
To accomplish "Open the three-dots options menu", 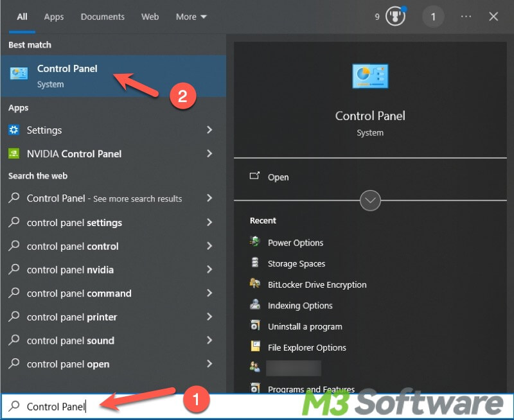I will [466, 17].
